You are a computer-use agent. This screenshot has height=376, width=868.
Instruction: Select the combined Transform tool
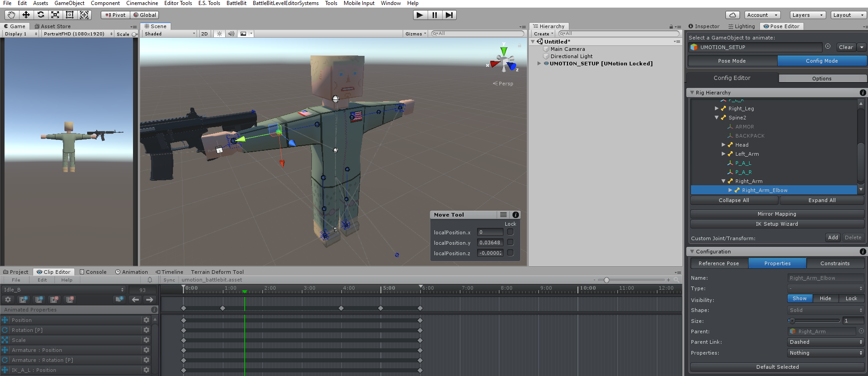(x=84, y=15)
